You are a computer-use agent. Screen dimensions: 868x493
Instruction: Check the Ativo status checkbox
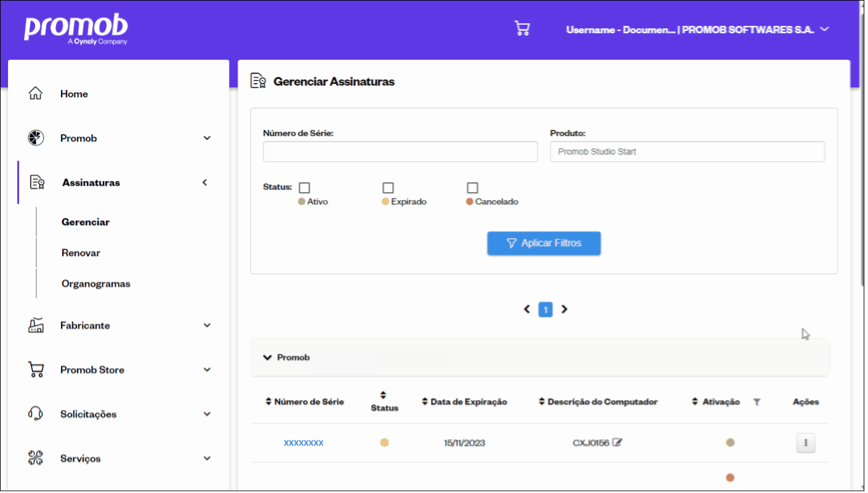tap(304, 188)
